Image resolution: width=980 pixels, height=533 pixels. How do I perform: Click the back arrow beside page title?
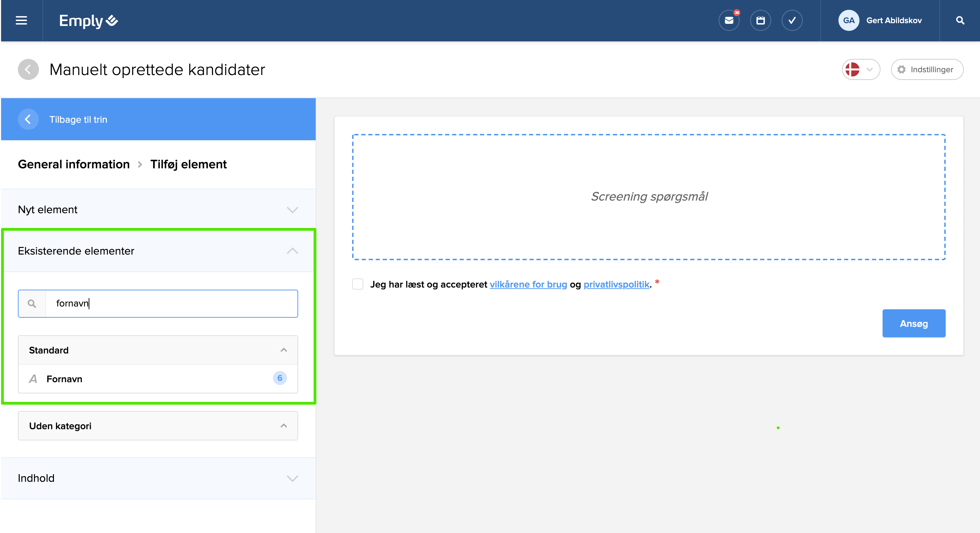tap(28, 69)
